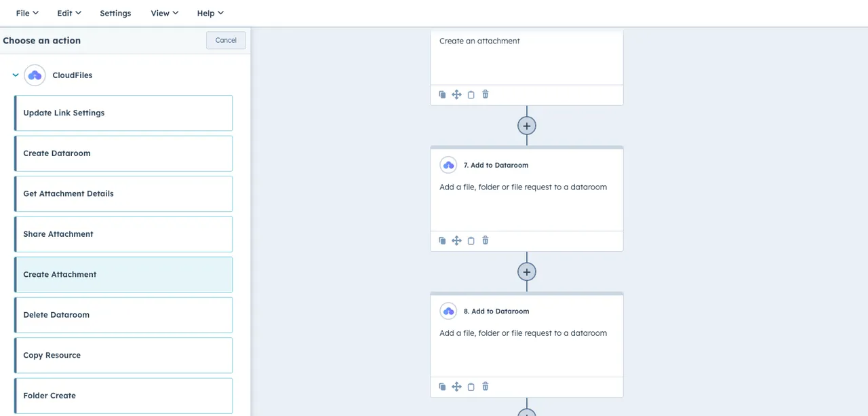Click the CloudFiles logo in the sidebar

35,75
